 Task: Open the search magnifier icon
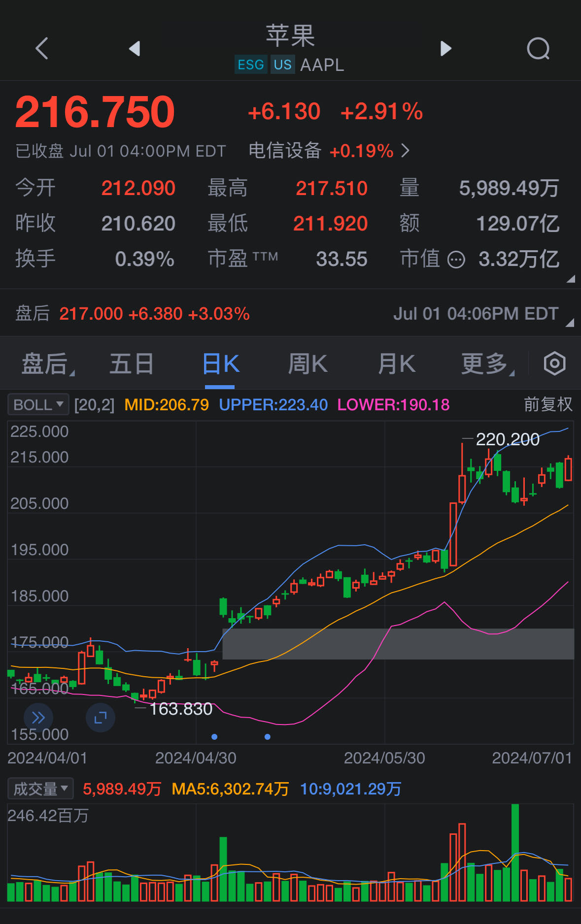[x=538, y=48]
